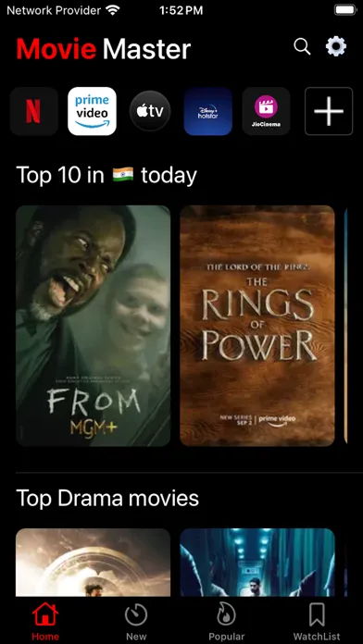Tap the Top Drama movies heading
Screen dimensions: 363x644
107,498
